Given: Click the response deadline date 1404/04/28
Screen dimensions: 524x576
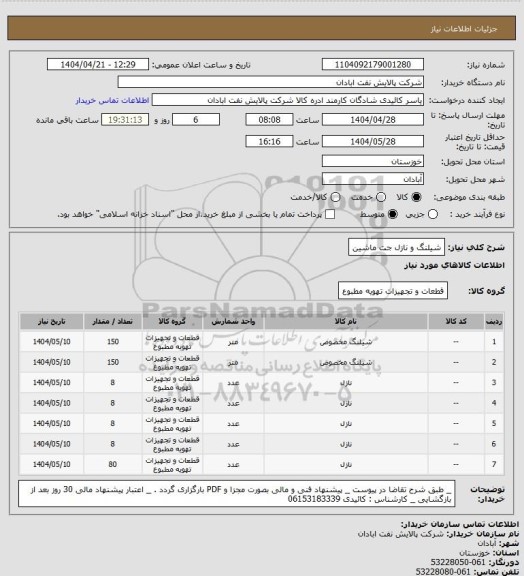Looking at the screenshot, I should [373, 120].
